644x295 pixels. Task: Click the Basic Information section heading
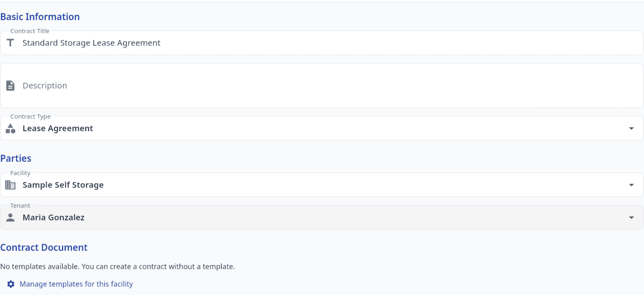(40, 17)
